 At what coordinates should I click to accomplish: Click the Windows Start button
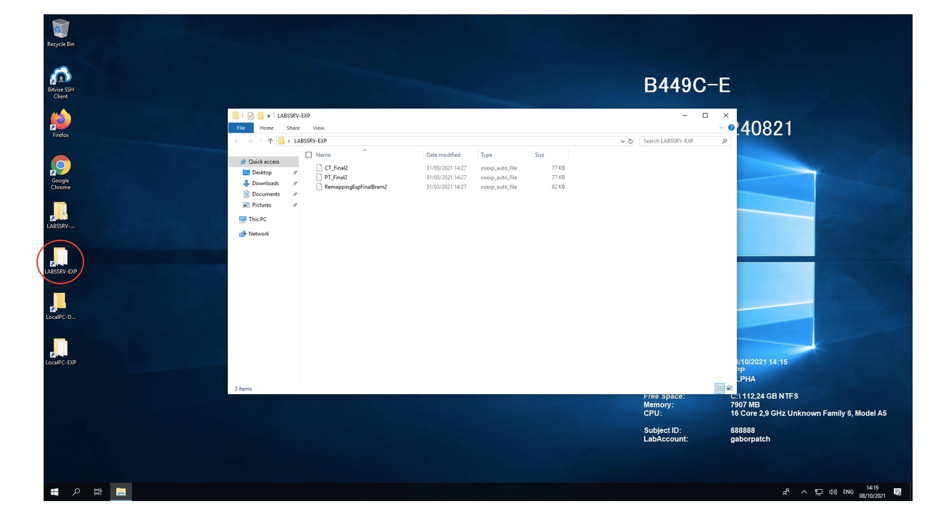55,492
